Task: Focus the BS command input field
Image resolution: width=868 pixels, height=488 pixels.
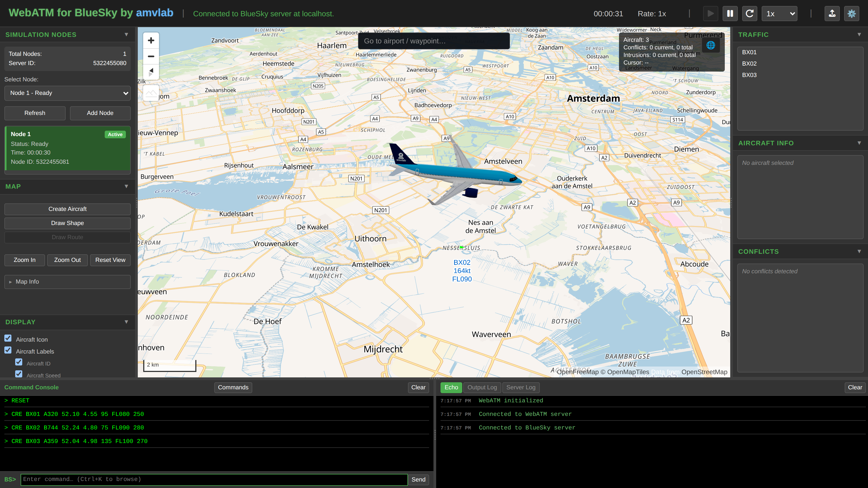Action: (214, 480)
